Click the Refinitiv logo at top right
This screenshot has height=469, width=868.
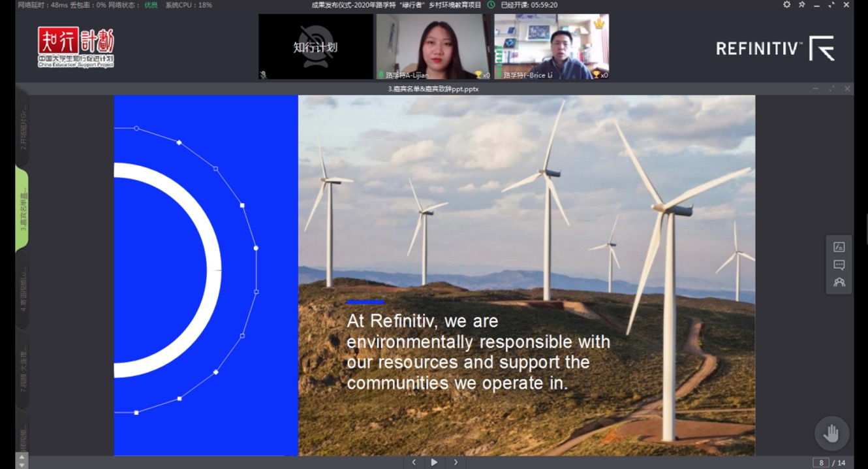(775, 48)
